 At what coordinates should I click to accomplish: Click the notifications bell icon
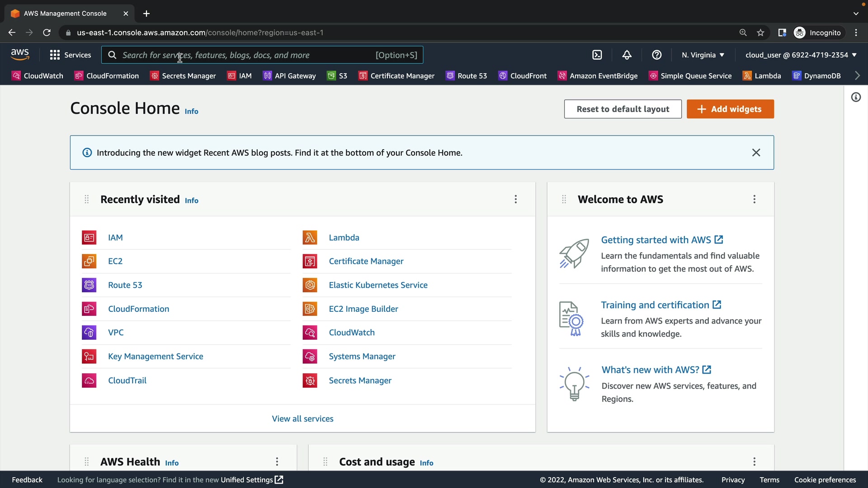click(627, 55)
